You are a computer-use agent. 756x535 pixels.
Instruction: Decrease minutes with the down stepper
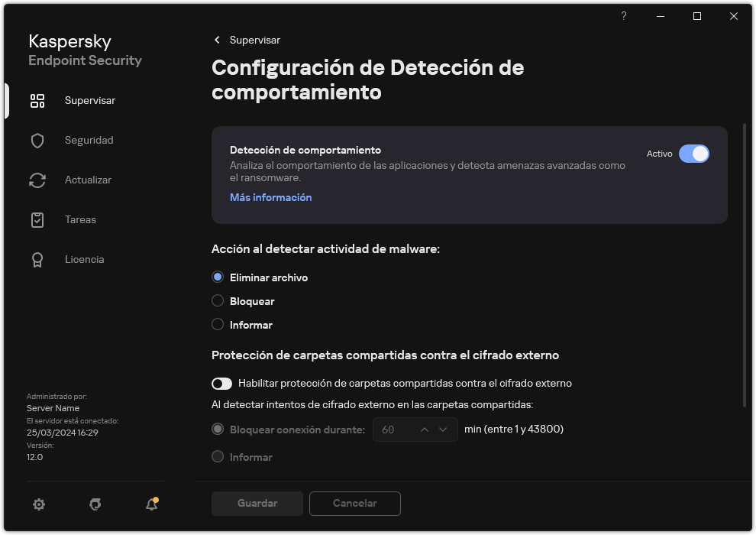click(441, 430)
